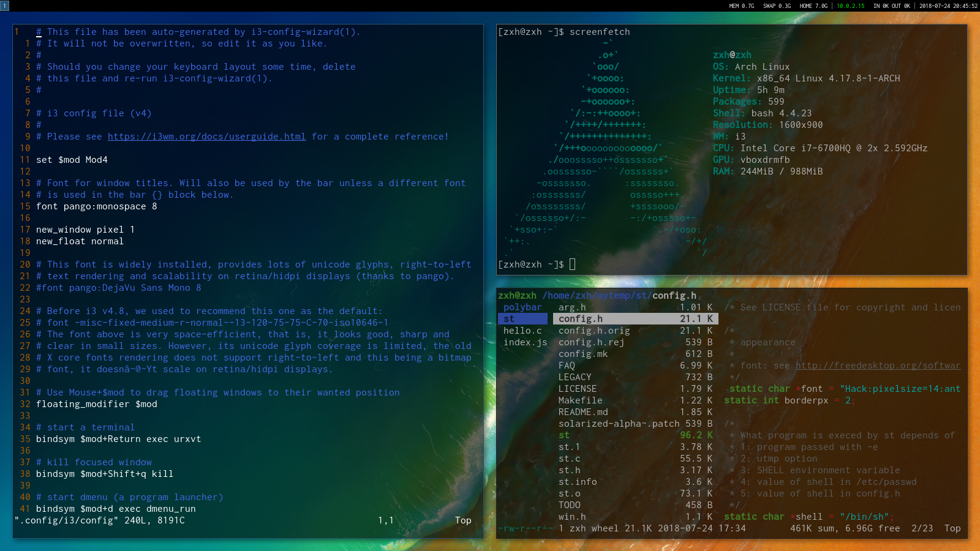Place cursor on 'new_window pixel 1' line

pos(85,230)
